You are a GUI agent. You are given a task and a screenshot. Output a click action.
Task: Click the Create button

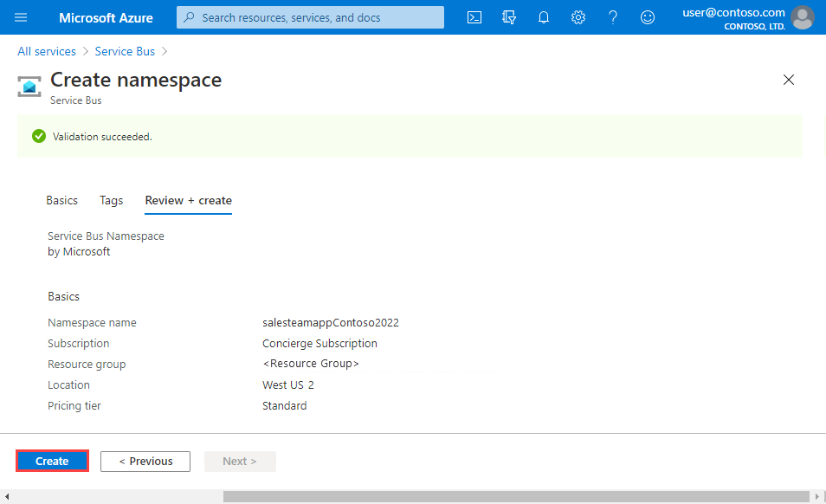52,461
